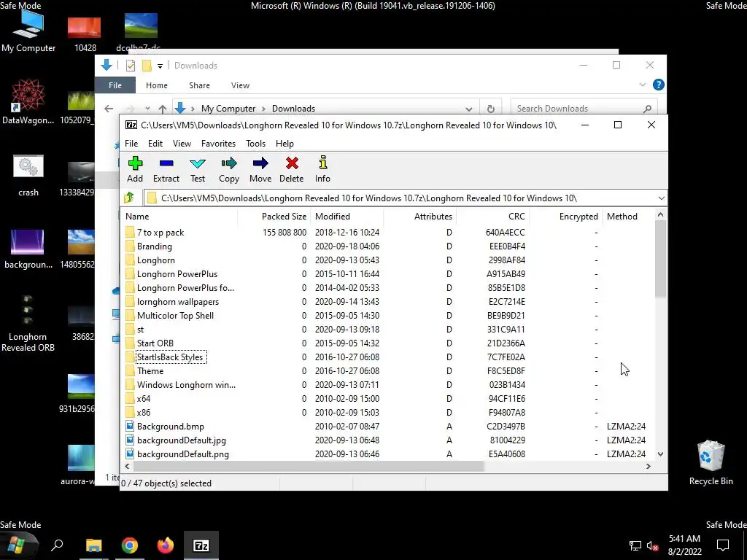Go up one folder level in 7-Zip

pyautogui.click(x=129, y=198)
